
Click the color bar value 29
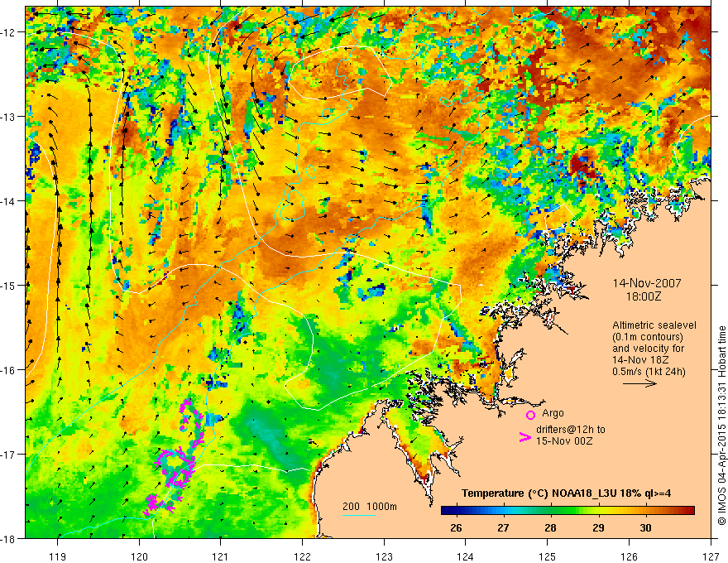598,527
